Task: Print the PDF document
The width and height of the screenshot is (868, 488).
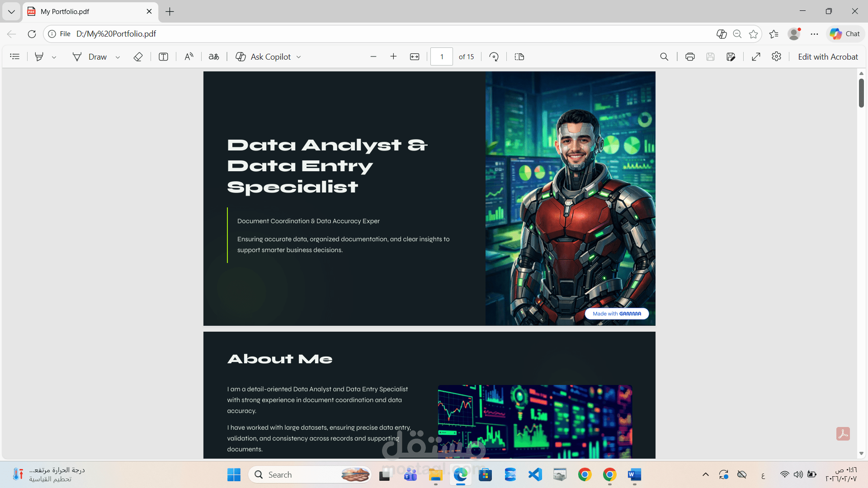Action: click(x=689, y=57)
